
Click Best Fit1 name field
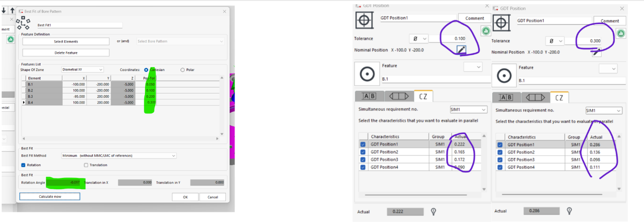[79, 25]
